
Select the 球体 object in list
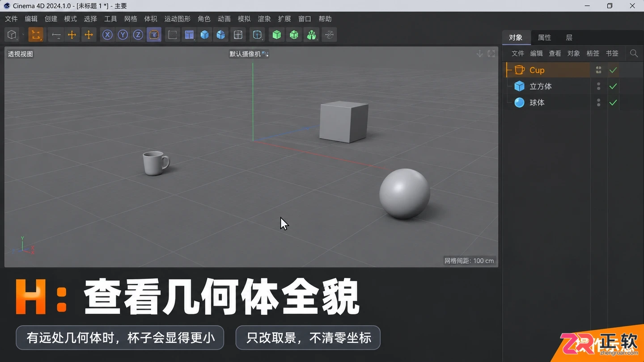(537, 103)
